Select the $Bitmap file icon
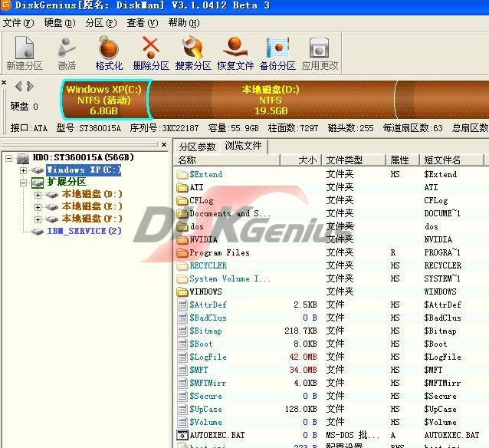This screenshot has width=489, height=448. (182, 331)
